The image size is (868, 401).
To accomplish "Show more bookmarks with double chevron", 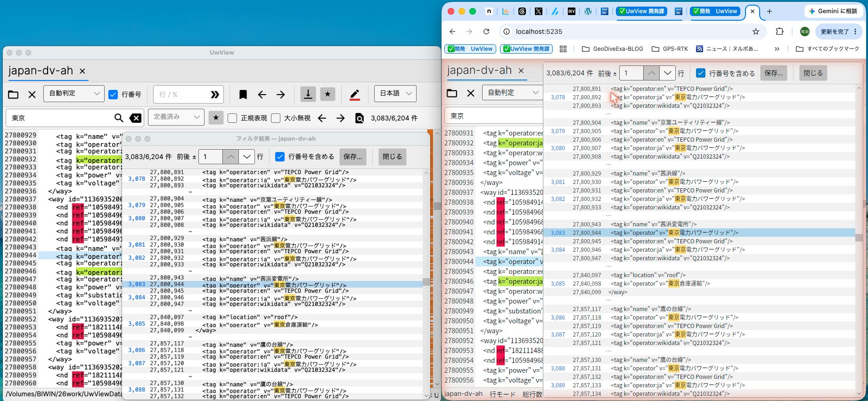I will pos(777,49).
